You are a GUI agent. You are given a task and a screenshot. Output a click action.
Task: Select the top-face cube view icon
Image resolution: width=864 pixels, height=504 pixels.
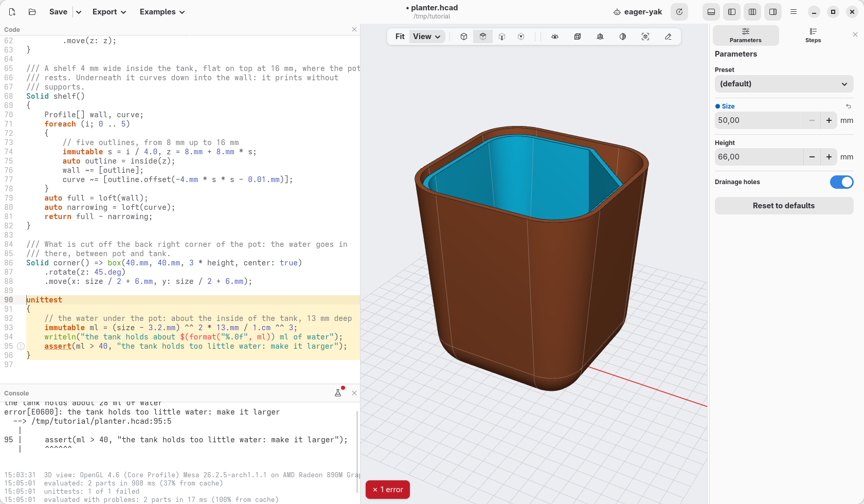483,37
